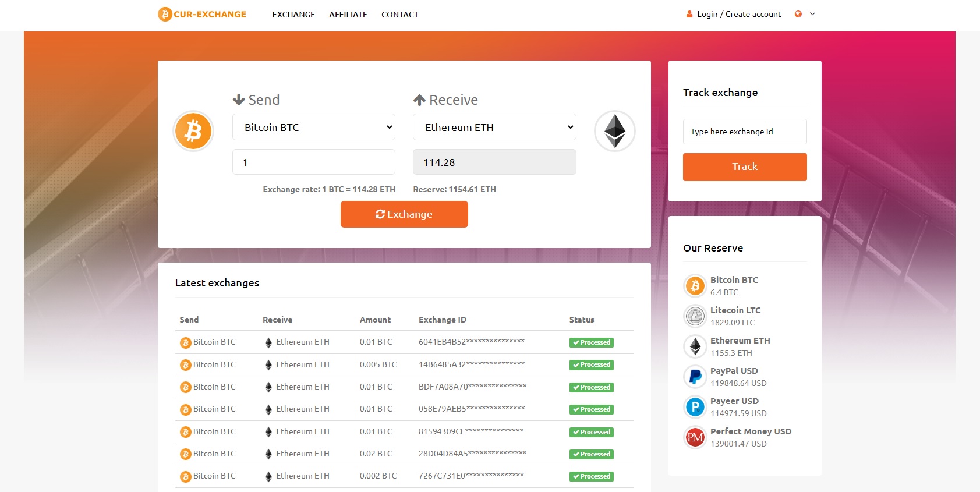Click Ethereum icon in 14B6485A32 row
This screenshot has width=980, height=492.
268,365
